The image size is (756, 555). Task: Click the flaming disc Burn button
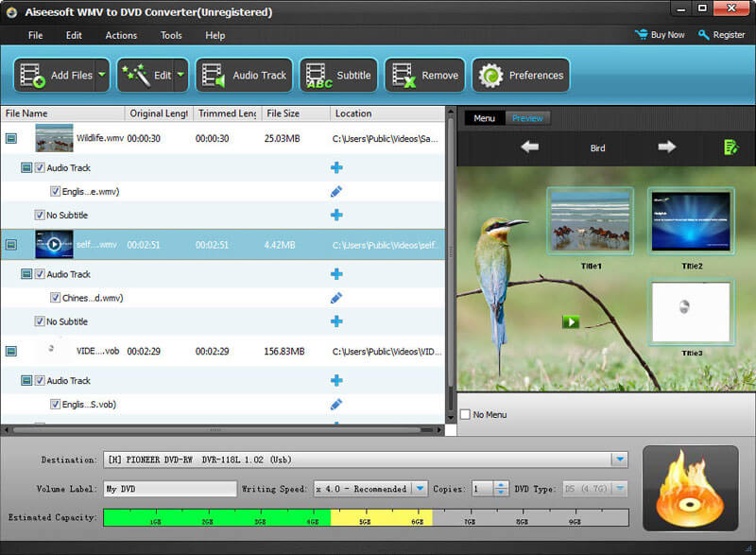coord(691,488)
